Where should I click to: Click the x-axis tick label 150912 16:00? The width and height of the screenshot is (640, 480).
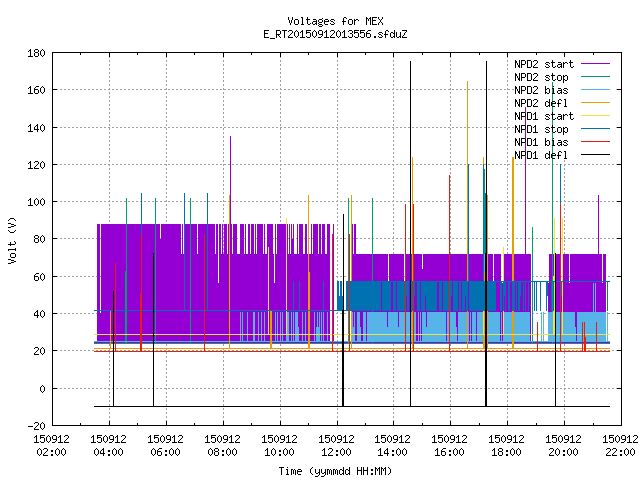449,446
